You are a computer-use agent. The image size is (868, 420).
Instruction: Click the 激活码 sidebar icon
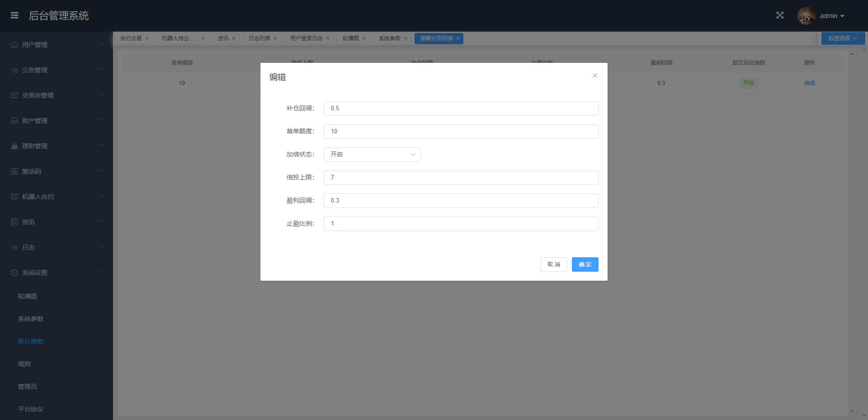point(14,171)
